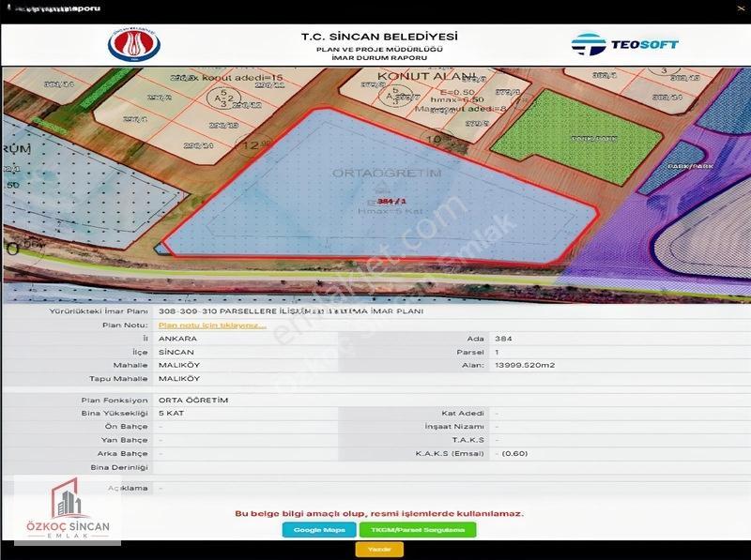The width and height of the screenshot is (751, 560).
Task: Select parcel label 384/1 on the map
Action: click(x=391, y=202)
